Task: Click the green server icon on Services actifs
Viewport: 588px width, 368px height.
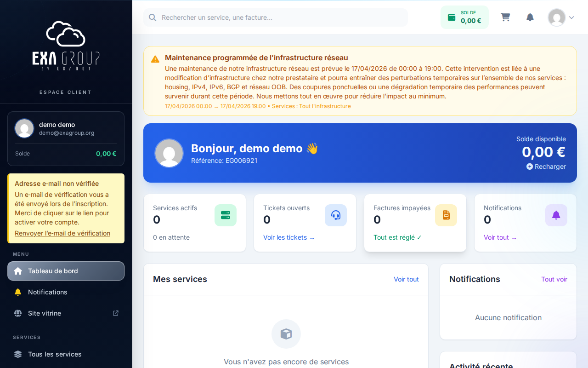Action: (226, 215)
